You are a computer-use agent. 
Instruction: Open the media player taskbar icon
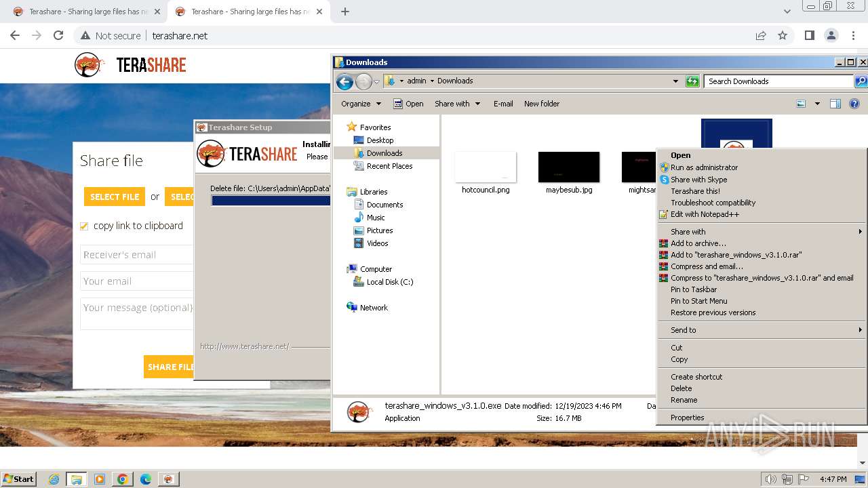click(100, 479)
